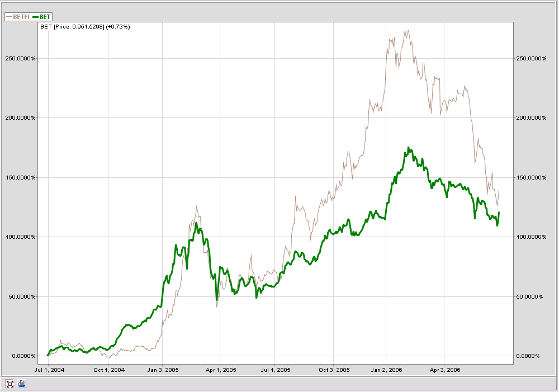Viewport: 559px width, 392px height.
Task: Click the brown BETFI line swatch in legend
Action: [x=8, y=17]
